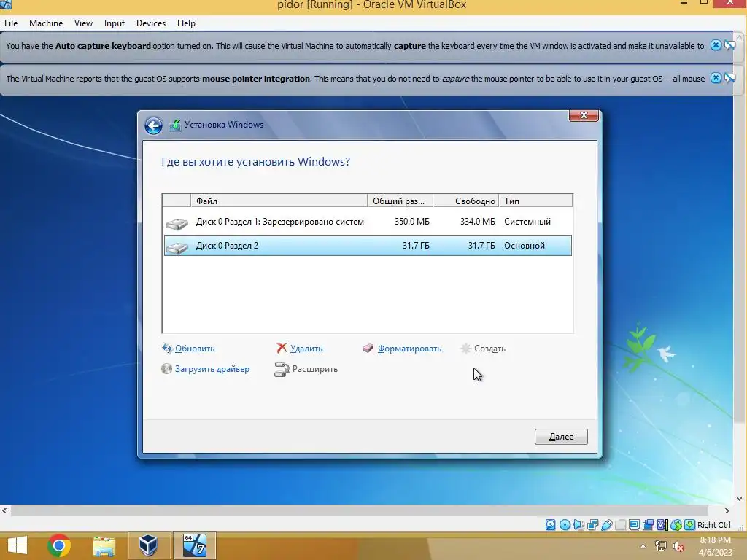
Task: Show hidden system tray icons
Action: tap(643, 546)
